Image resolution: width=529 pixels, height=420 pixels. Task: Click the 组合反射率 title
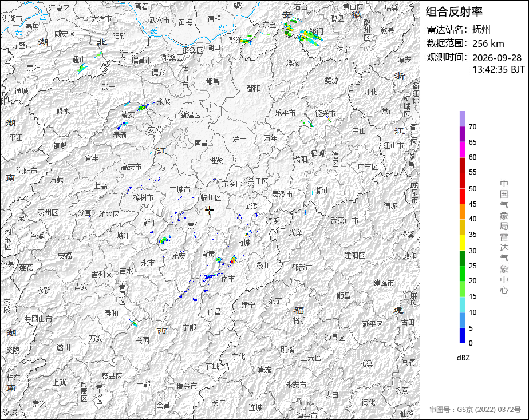point(454,12)
